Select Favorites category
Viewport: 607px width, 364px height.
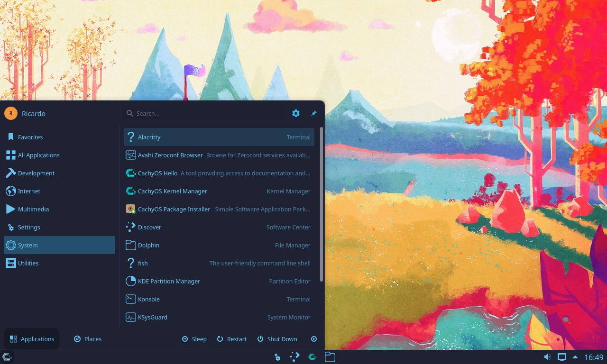(x=59, y=137)
